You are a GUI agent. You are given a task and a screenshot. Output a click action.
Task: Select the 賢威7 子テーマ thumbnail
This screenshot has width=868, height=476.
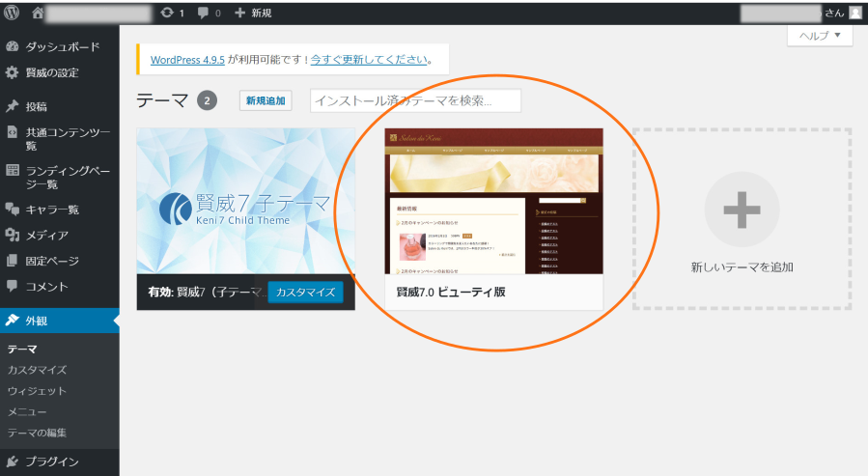246,201
